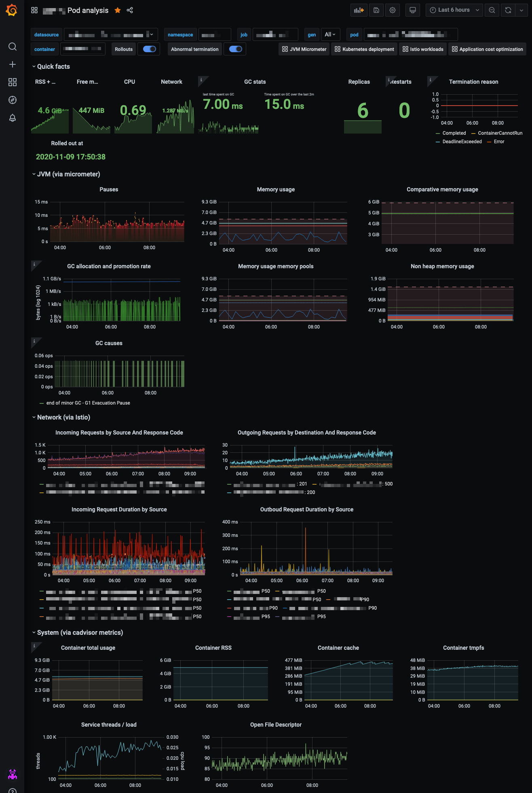Screen dimensions: 532x793
Task: Click the Pod analysis dashboard title
Action: [x=88, y=11]
